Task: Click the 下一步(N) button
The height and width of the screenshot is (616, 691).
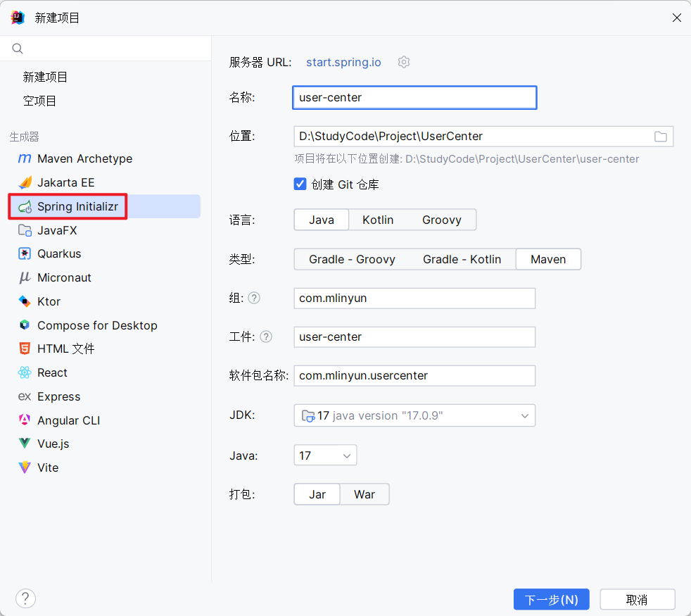Action: point(551,599)
